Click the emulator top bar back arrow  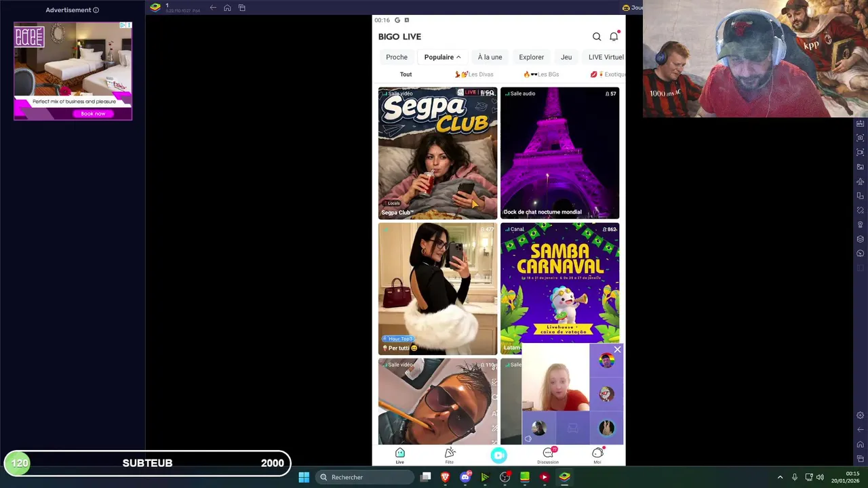click(213, 7)
